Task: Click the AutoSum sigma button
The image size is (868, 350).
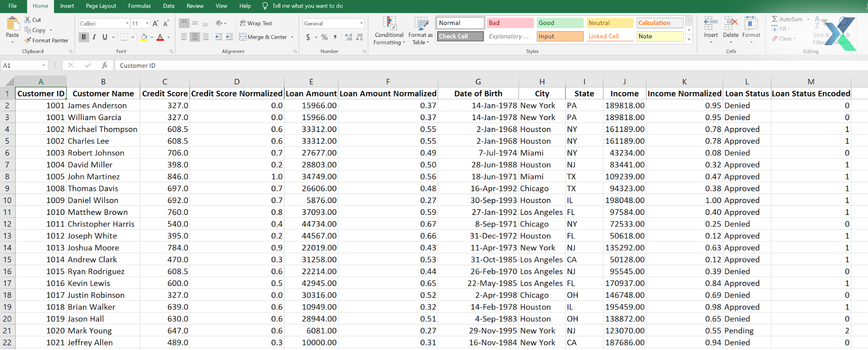Action: pos(775,20)
